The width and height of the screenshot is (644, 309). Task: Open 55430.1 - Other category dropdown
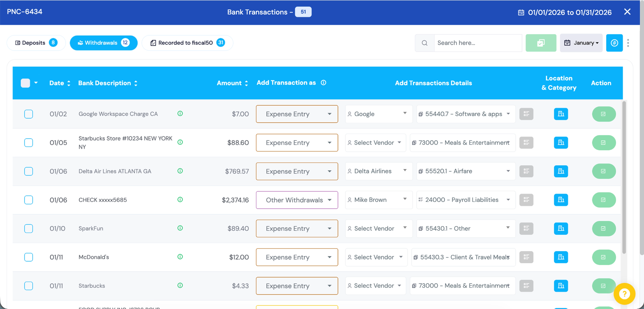point(466,229)
